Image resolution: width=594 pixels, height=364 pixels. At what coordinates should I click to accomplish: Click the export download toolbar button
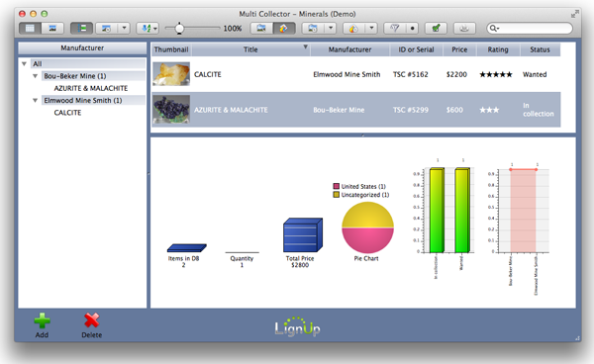click(464, 28)
